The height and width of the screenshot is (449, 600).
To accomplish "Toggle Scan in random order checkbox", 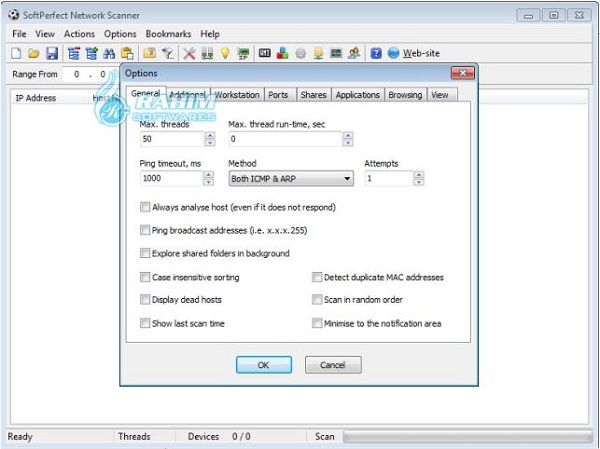I will (x=317, y=299).
